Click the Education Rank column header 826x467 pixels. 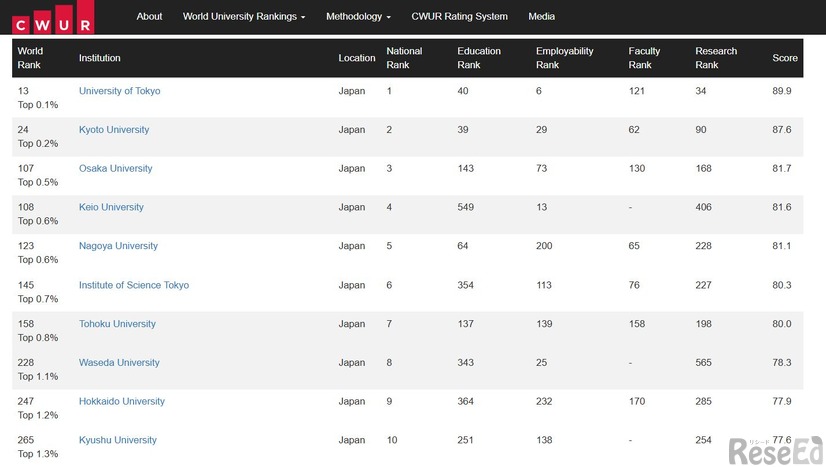click(479, 58)
